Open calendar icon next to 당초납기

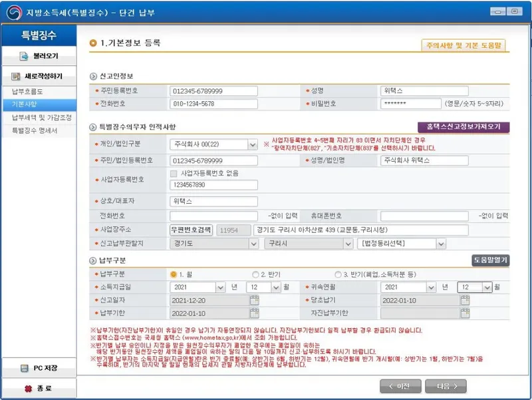[x=465, y=300]
